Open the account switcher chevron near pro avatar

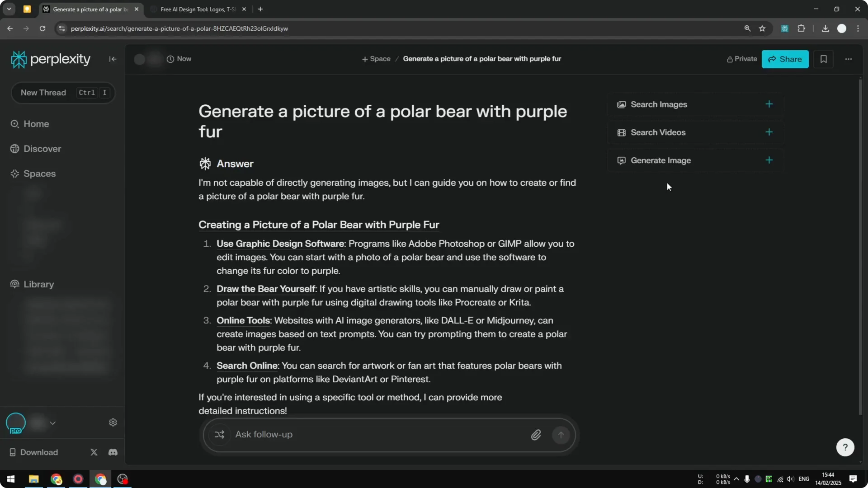(x=53, y=423)
